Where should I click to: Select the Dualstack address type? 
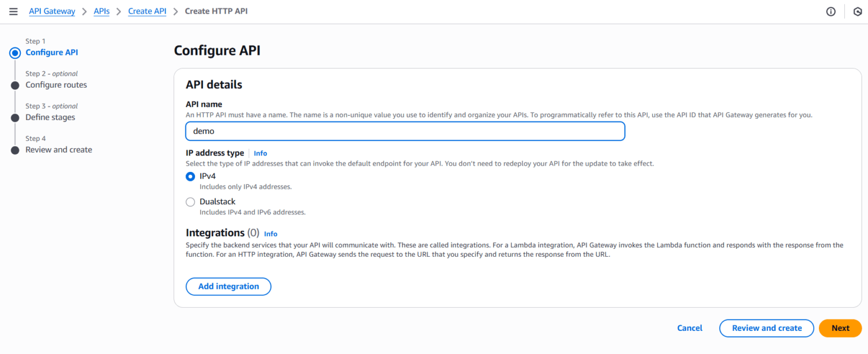tap(190, 202)
